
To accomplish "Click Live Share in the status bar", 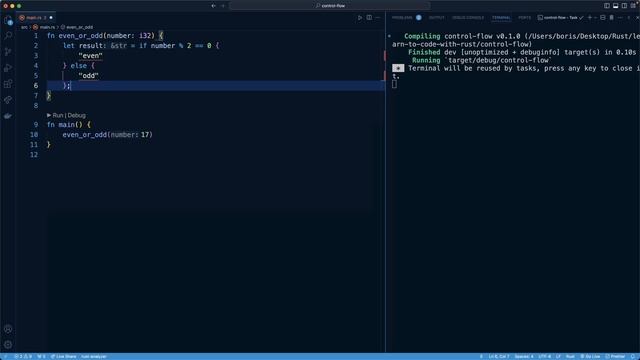I will point(63,356).
